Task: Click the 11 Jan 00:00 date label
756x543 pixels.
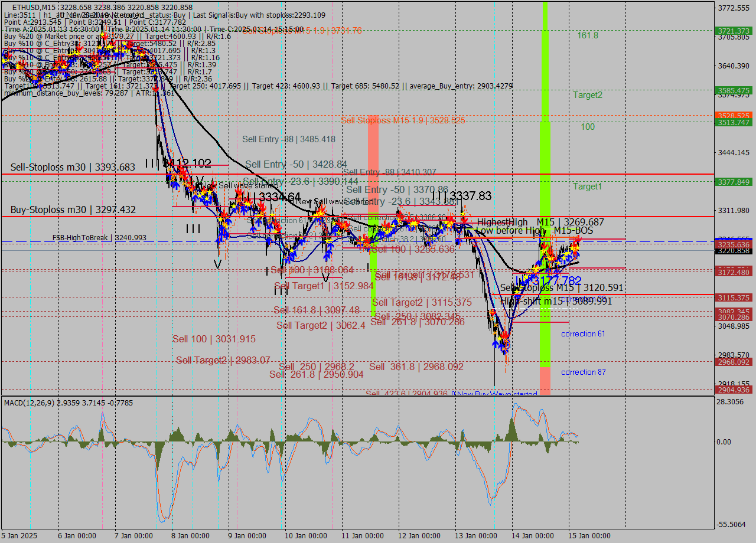Action: click(x=364, y=536)
